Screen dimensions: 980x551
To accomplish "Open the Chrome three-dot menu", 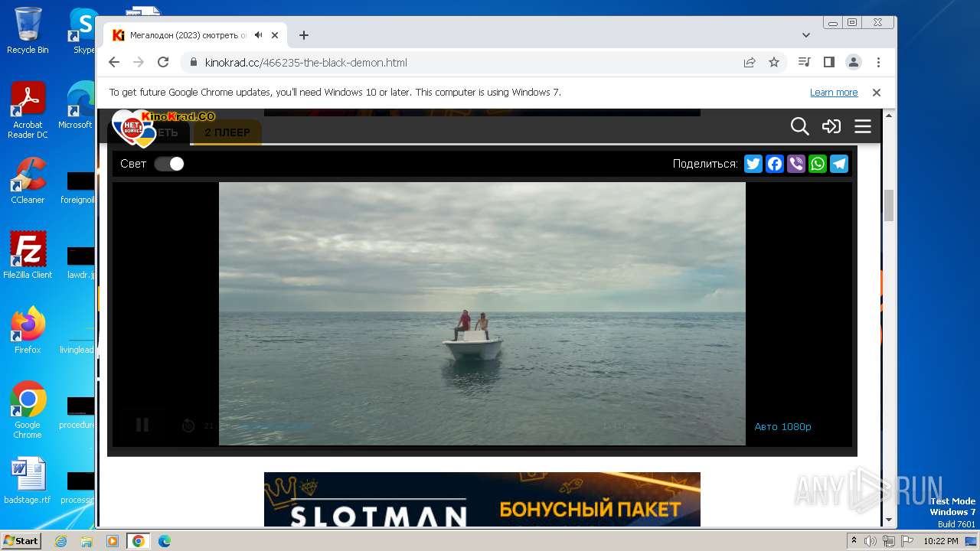I will [878, 63].
